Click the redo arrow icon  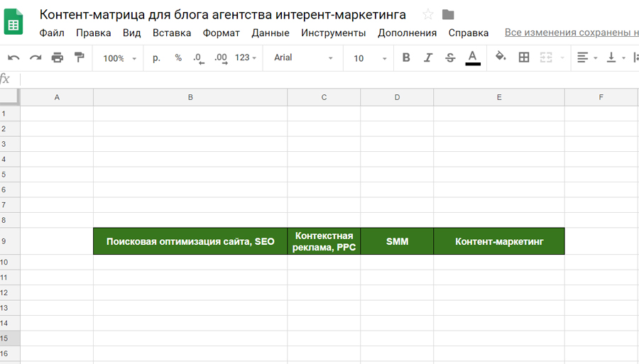[x=35, y=58]
